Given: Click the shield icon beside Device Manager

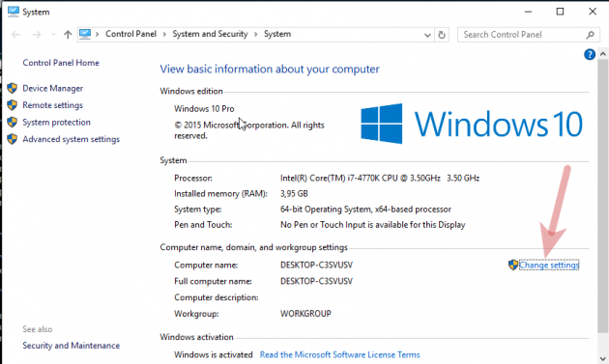Looking at the screenshot, I should click(x=12, y=88).
